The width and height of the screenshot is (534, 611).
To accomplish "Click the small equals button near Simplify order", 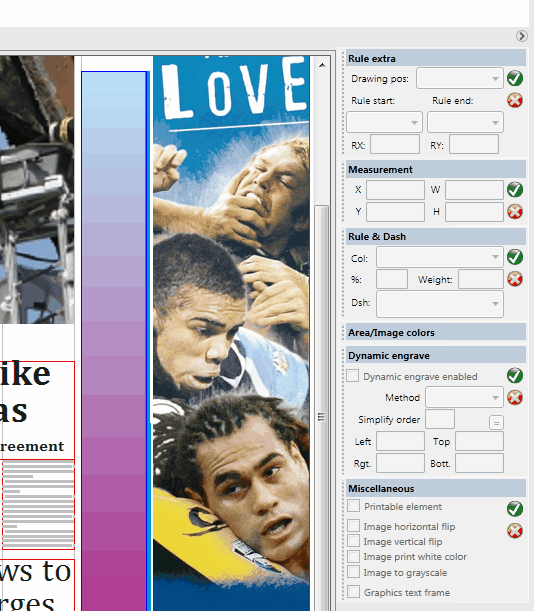I will point(496,422).
